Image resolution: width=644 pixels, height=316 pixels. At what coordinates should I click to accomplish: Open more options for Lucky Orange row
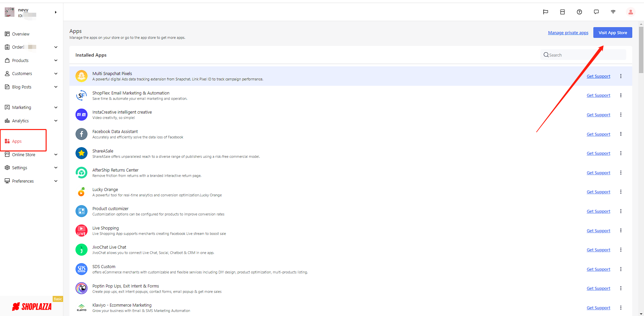621,192
